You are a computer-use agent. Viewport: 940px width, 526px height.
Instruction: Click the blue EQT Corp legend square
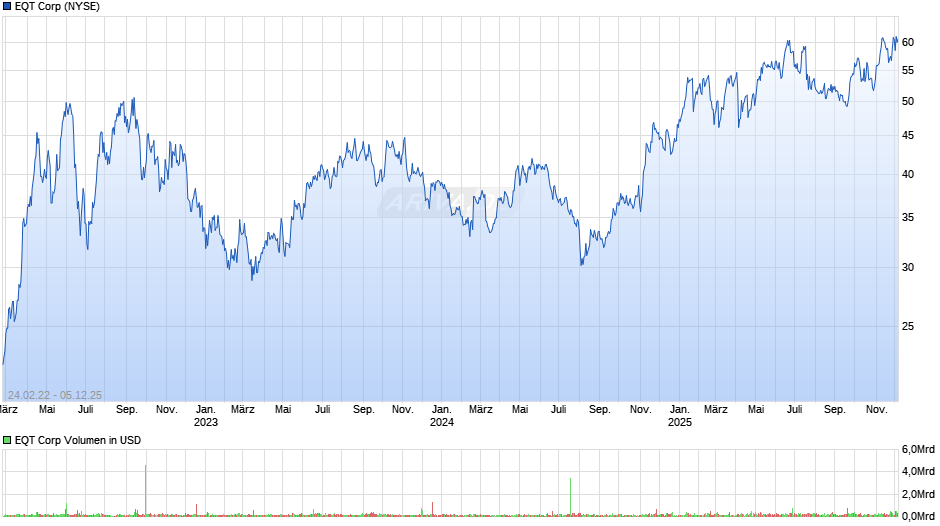click(x=7, y=7)
